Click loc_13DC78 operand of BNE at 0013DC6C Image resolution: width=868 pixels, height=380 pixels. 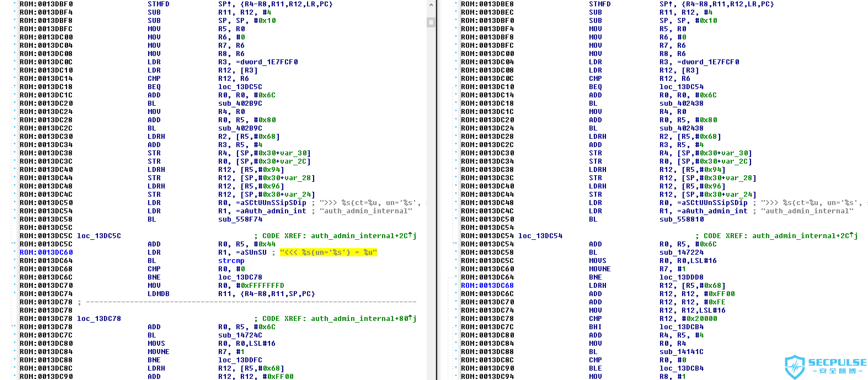(x=240, y=277)
